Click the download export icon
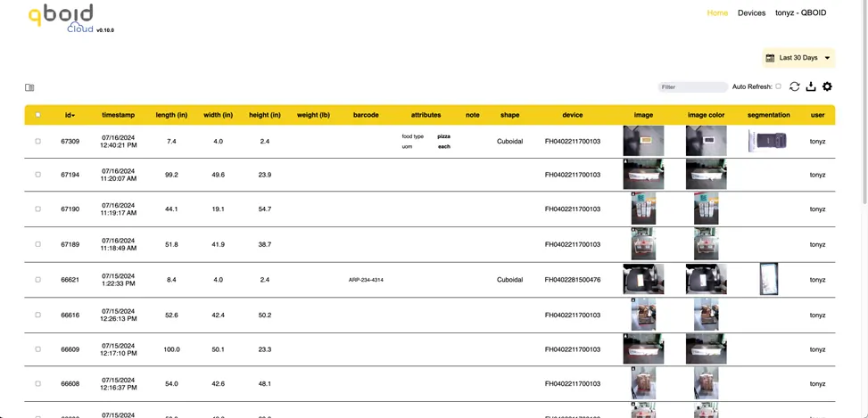 [810, 86]
